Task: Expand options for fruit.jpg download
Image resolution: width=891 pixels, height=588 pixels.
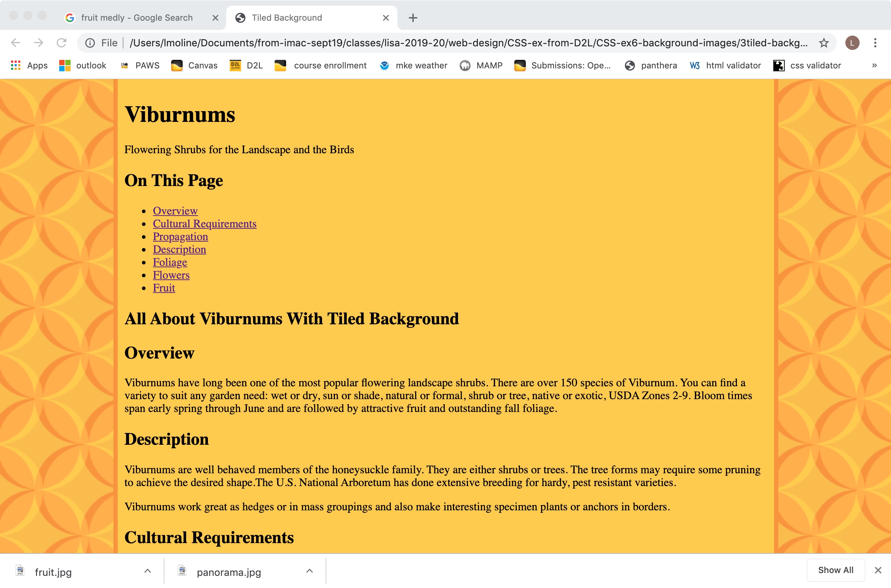Action: (148, 571)
